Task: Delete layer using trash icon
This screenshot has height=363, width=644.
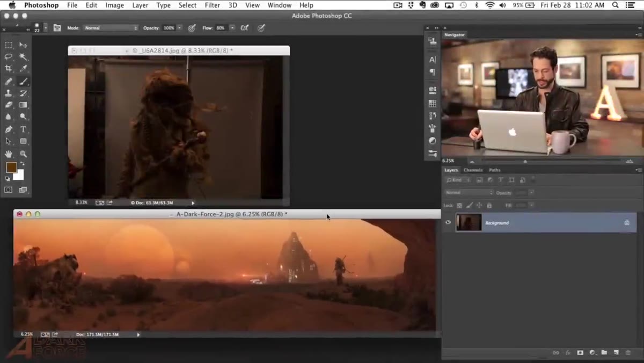Action: 628,353
